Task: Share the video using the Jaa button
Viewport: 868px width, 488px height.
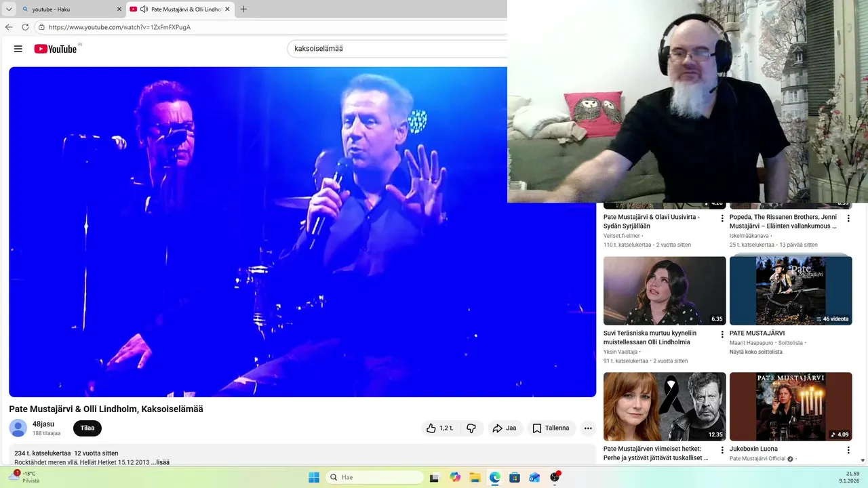Action: 505,428
